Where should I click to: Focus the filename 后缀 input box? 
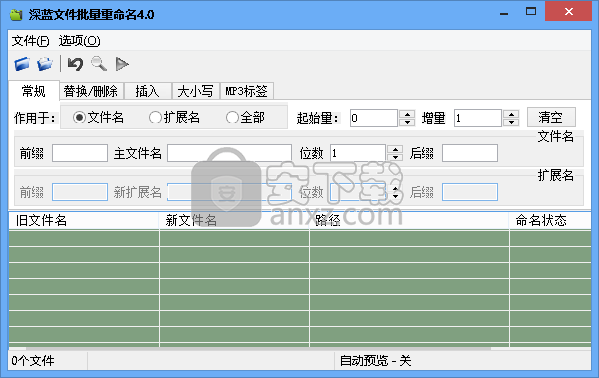[470, 153]
